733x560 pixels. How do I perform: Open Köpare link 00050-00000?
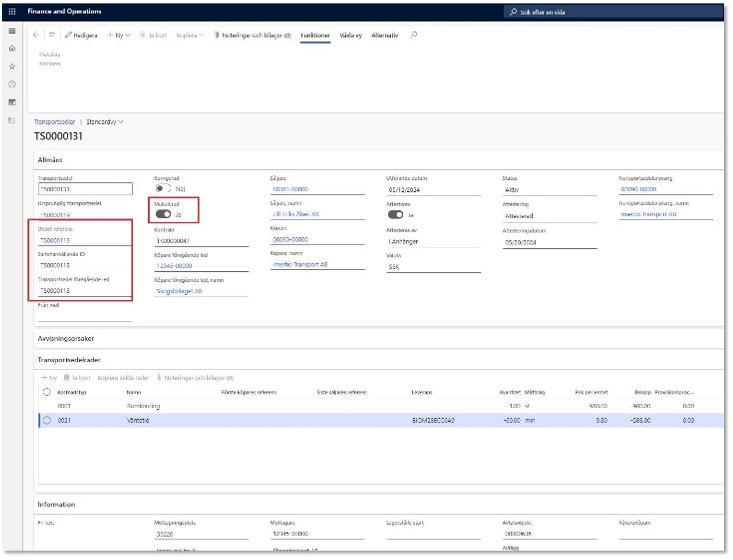[x=290, y=240]
